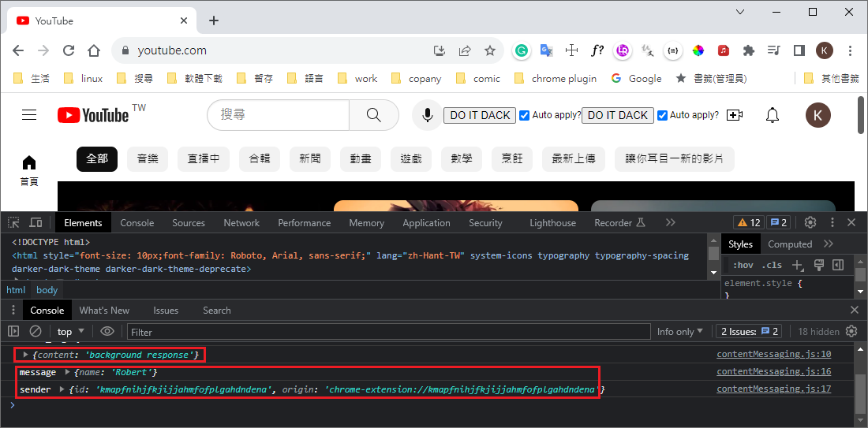Open the top JavaScript context dropdown
This screenshot has height=428, width=868.
tap(71, 332)
